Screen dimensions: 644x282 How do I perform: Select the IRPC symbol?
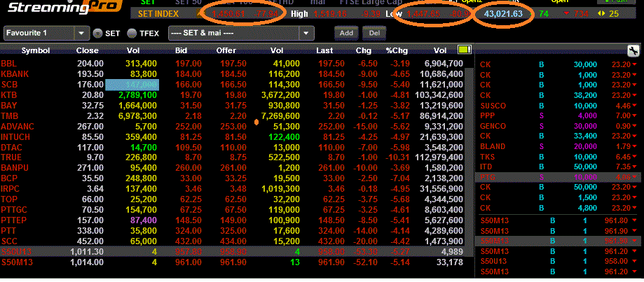click(x=11, y=188)
